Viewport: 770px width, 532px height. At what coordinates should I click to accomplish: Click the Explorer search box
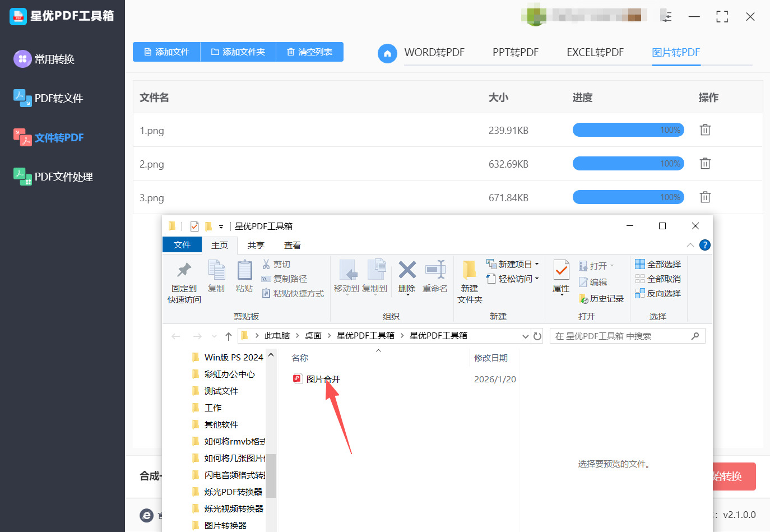(x=627, y=336)
